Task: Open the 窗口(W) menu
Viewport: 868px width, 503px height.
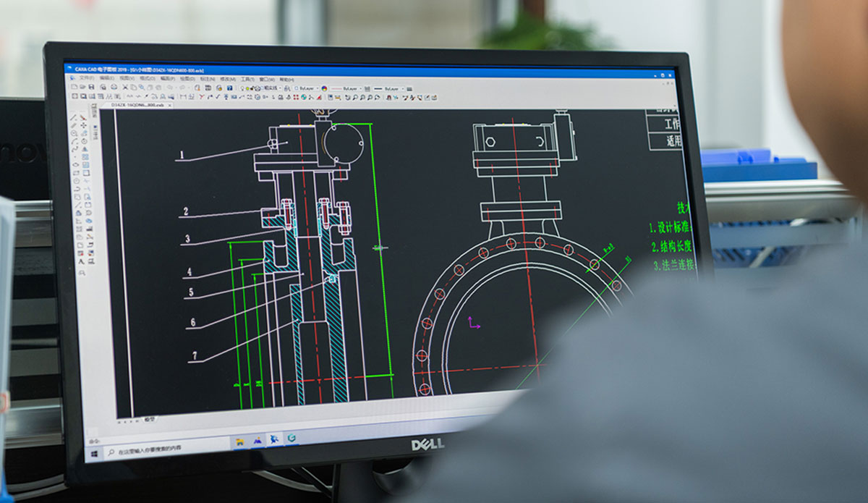Action: tap(267, 80)
